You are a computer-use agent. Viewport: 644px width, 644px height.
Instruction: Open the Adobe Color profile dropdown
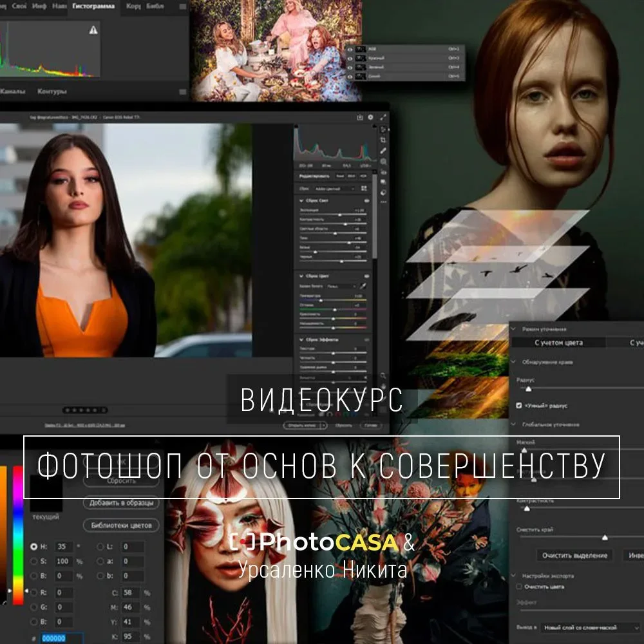(334, 189)
